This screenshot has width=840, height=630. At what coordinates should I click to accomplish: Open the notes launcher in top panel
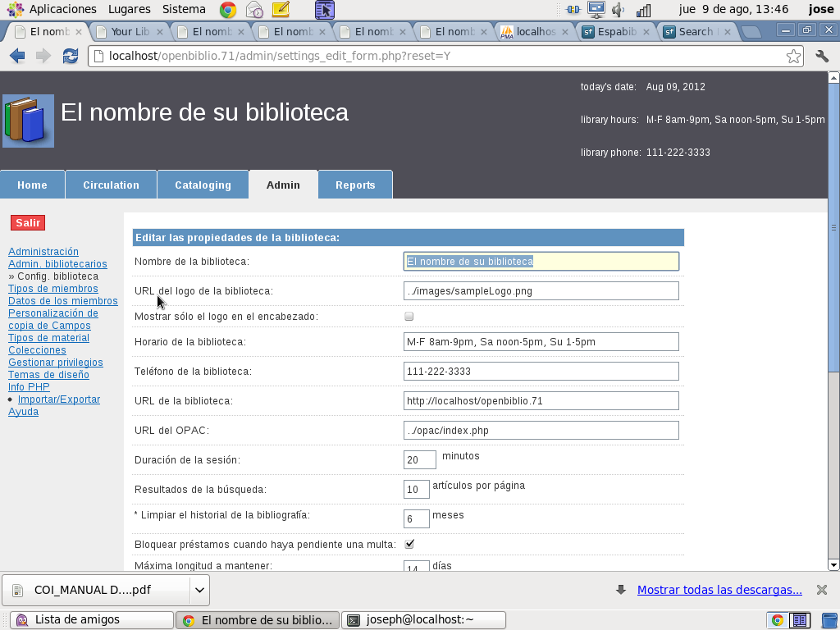coord(280,10)
